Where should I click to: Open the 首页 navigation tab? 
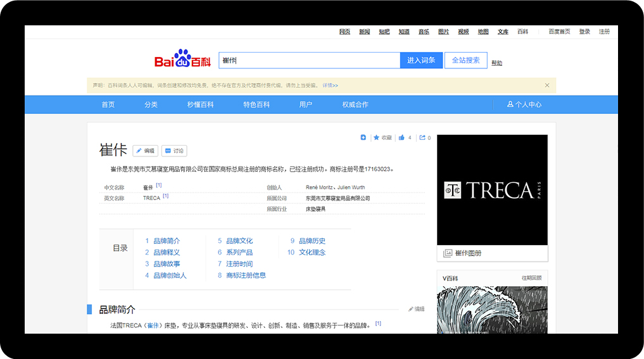[x=108, y=104]
